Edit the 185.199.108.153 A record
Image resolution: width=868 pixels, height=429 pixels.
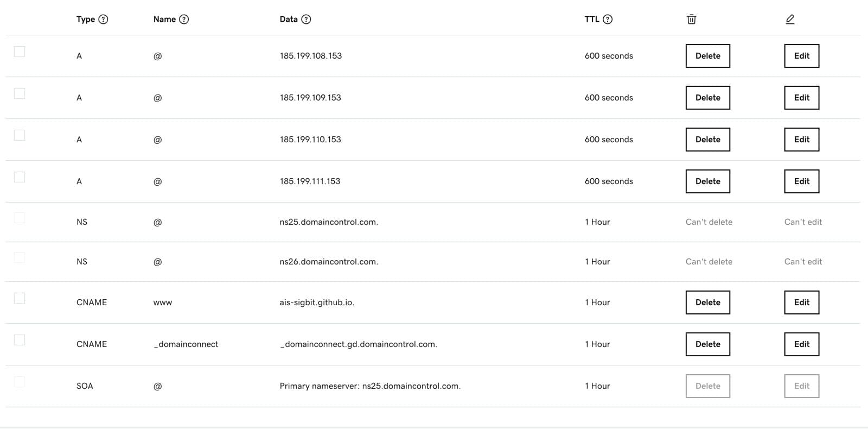coord(802,56)
